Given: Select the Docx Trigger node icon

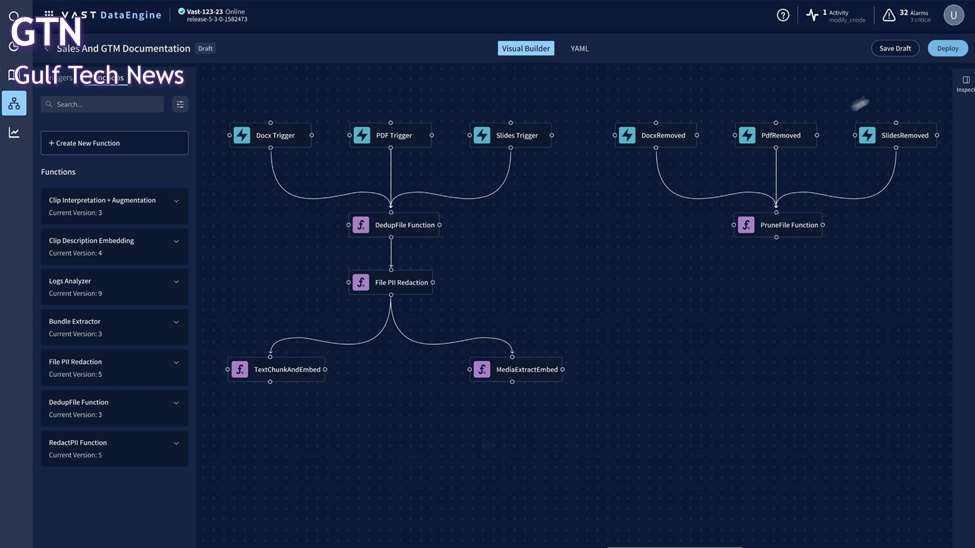Looking at the screenshot, I should (x=242, y=135).
